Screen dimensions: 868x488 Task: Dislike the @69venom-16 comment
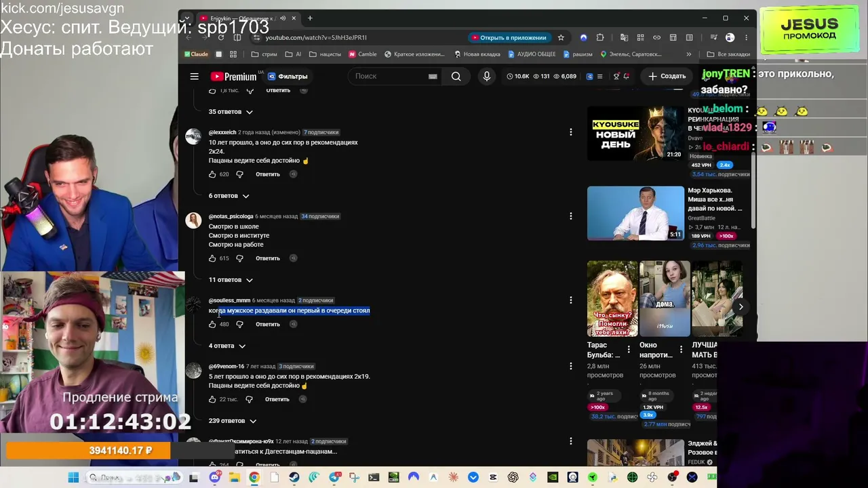(249, 399)
